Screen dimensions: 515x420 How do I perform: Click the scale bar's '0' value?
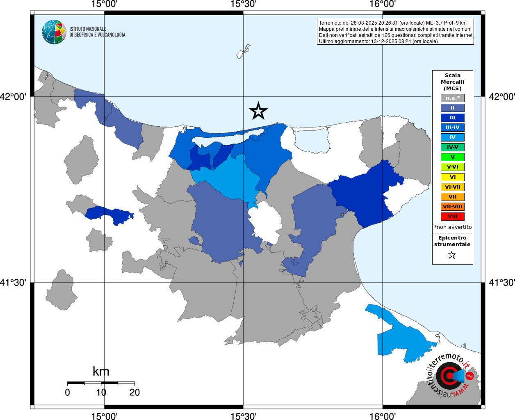[67, 393]
